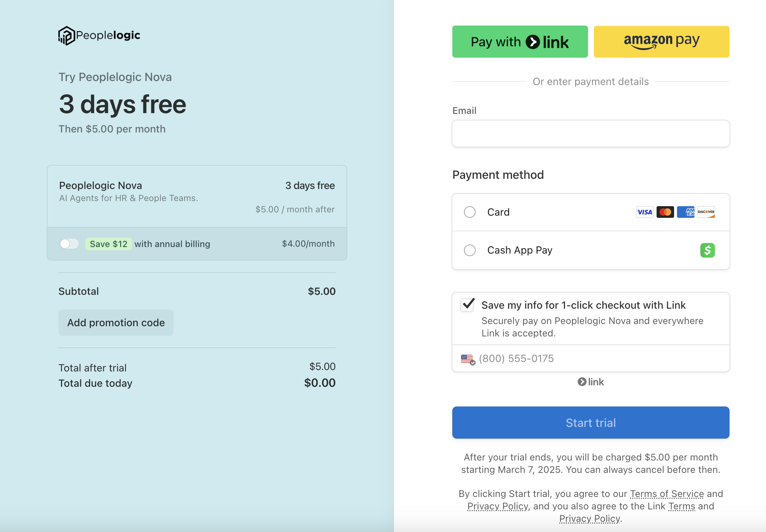Click the Discover card icon
This screenshot has height=532, width=766.
(706, 212)
